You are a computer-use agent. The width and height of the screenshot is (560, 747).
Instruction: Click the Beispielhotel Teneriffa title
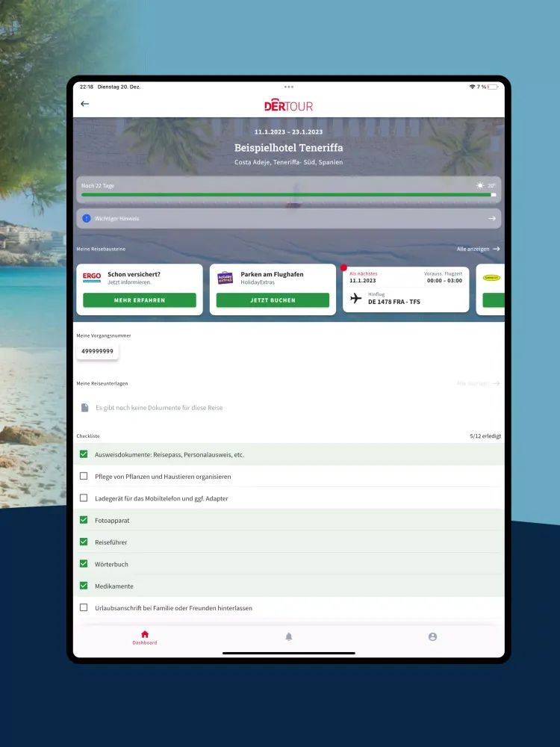pyautogui.click(x=288, y=148)
